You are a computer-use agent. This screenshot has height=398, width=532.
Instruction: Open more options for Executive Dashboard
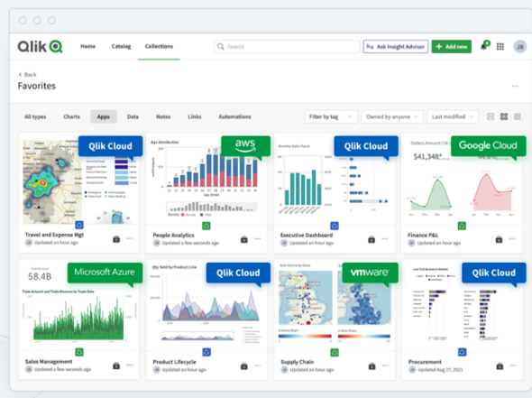(385, 239)
